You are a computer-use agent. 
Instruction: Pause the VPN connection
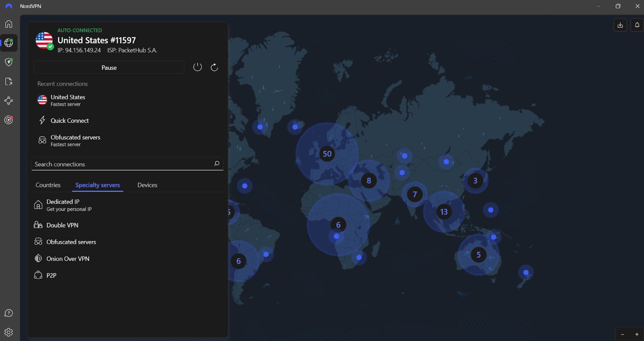tap(109, 67)
